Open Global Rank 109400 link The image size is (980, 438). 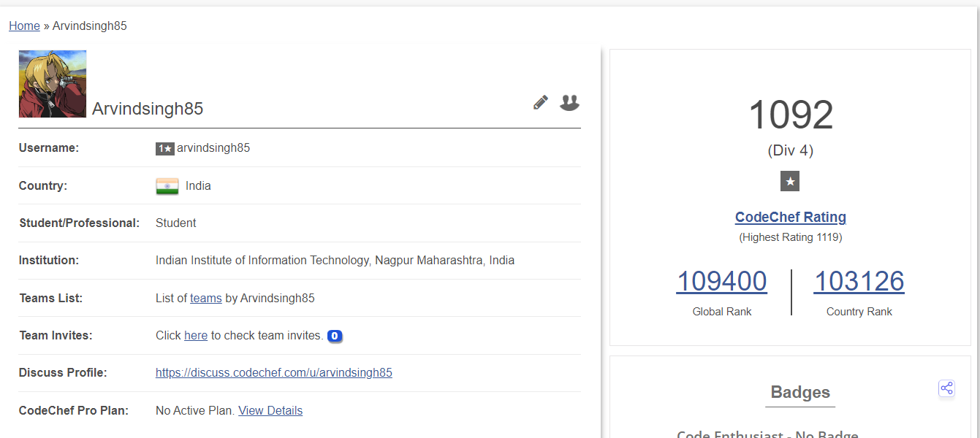coord(722,281)
